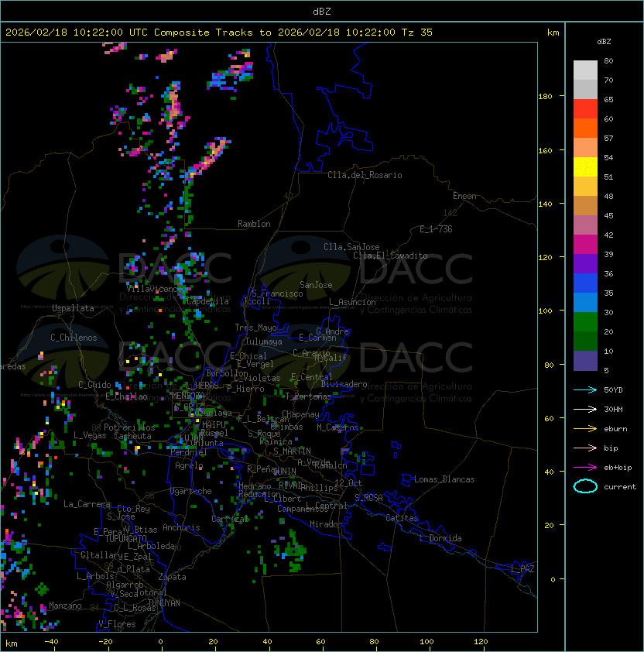Select the magenta 42 dBZ swatch
The image size is (644, 652).
click(x=585, y=245)
